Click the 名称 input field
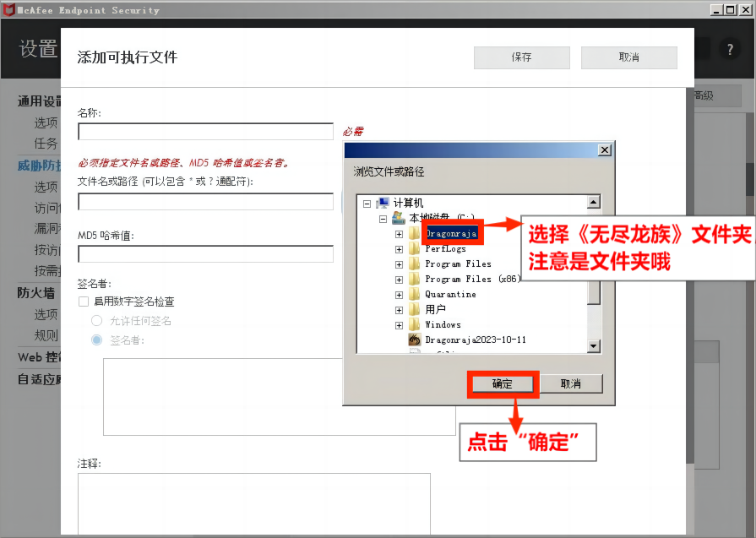This screenshot has height=538, width=756. [206, 131]
